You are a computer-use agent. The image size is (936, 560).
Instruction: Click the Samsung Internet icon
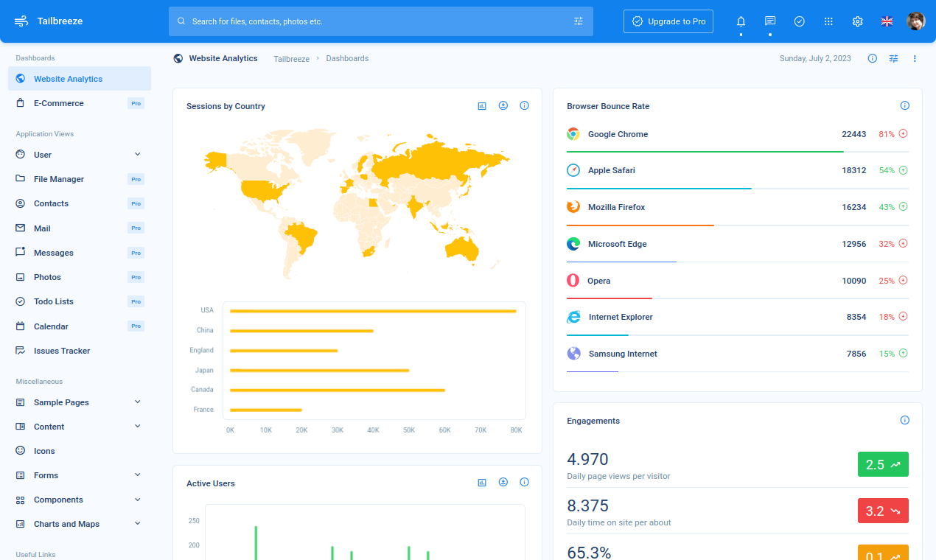point(573,354)
